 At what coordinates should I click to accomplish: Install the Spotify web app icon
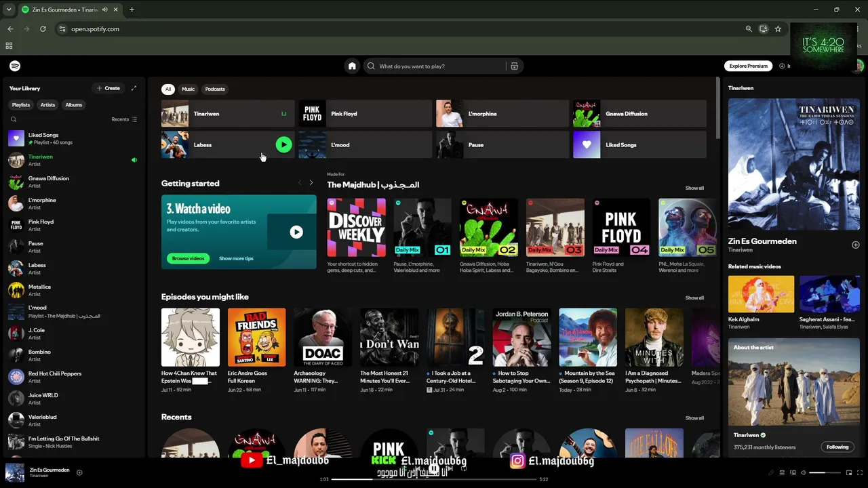(x=763, y=29)
